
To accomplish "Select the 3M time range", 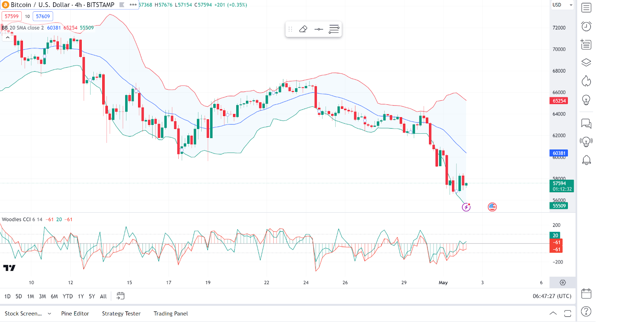I will coord(42,296).
